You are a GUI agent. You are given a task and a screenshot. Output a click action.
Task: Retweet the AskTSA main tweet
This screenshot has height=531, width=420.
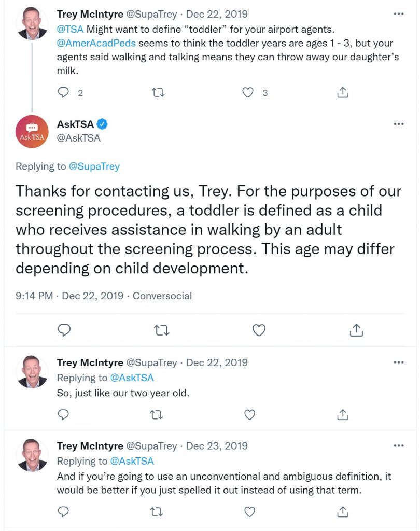162,330
